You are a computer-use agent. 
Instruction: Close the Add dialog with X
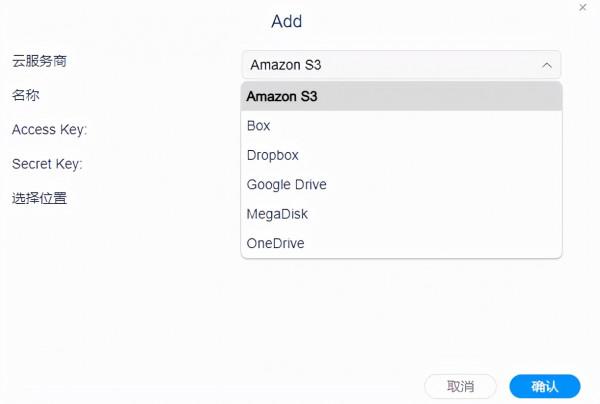pyautogui.click(x=582, y=6)
